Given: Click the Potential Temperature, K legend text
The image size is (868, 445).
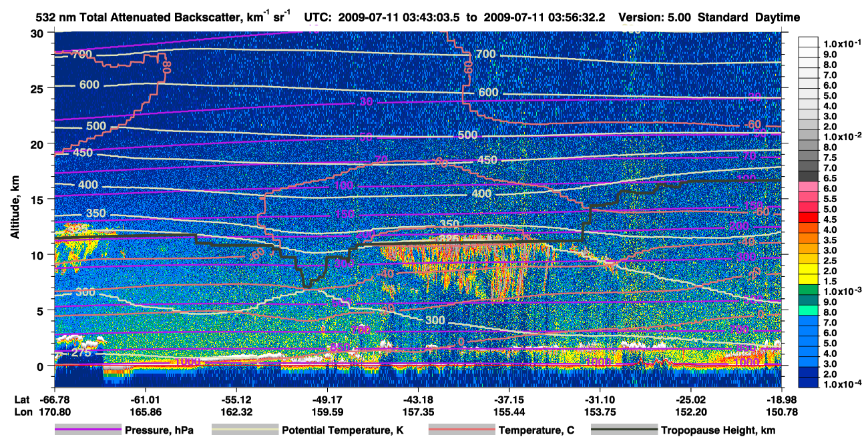Looking at the screenshot, I should point(343,430).
